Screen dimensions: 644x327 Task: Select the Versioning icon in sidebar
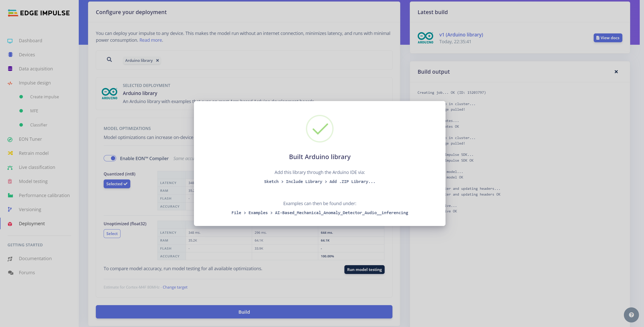[10, 209]
